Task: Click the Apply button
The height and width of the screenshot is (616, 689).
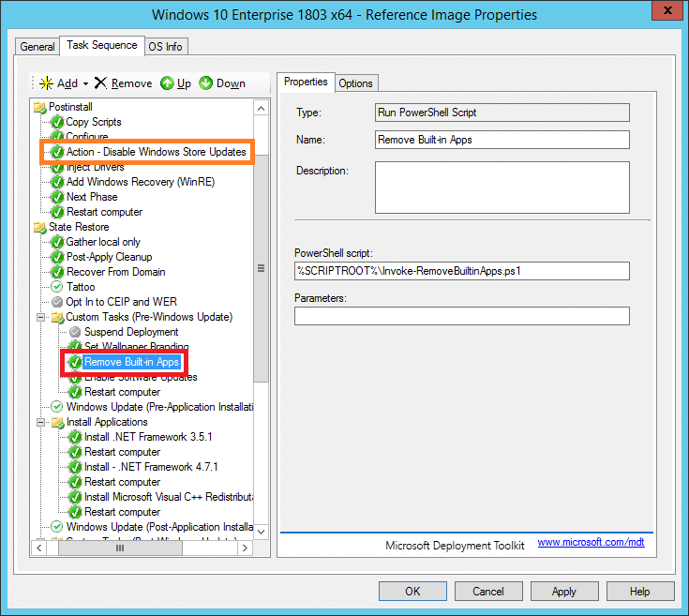Action: pos(564,592)
